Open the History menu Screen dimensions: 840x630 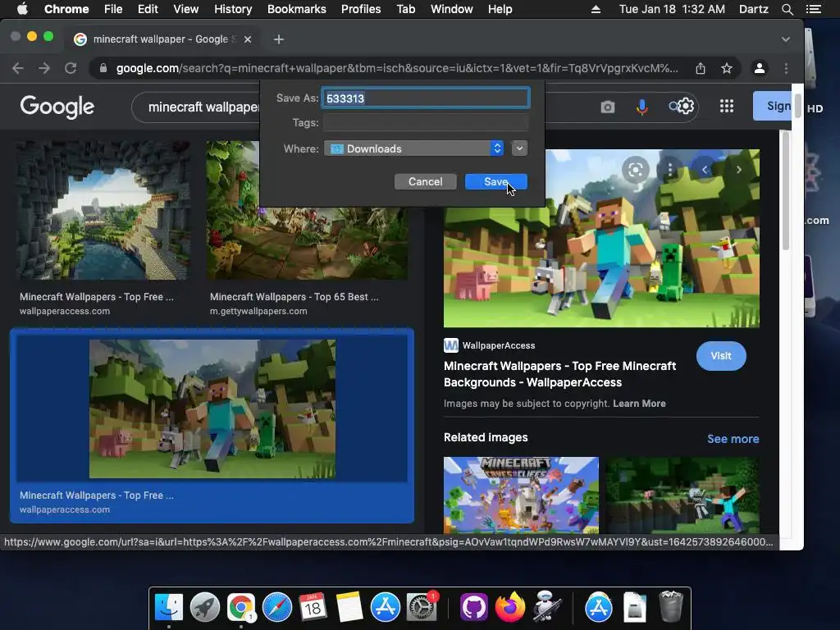[233, 9]
